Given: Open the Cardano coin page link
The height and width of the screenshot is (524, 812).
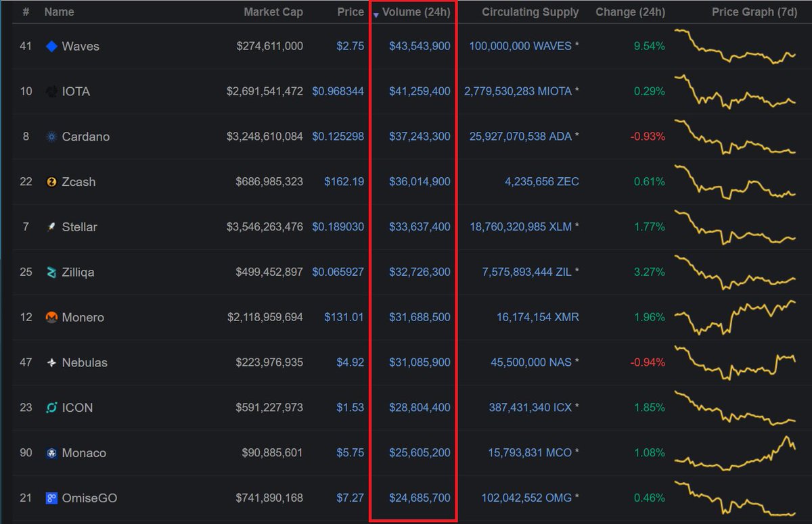Looking at the screenshot, I should [86, 137].
